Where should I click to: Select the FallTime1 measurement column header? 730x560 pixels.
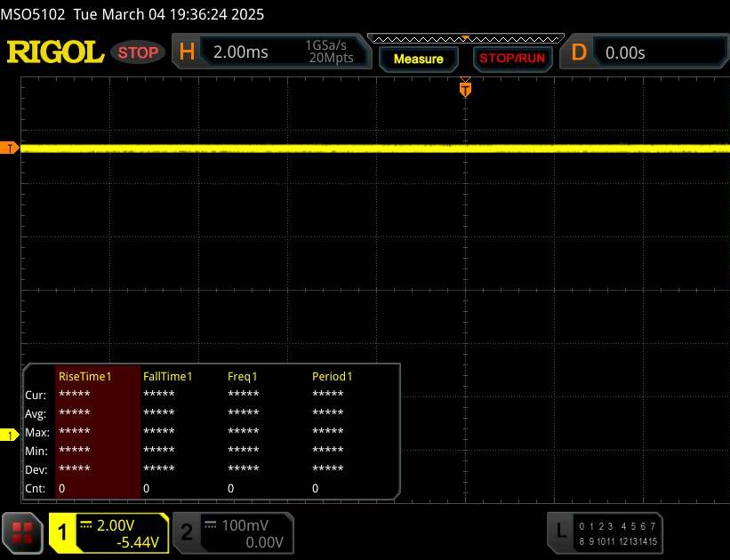[x=167, y=377]
